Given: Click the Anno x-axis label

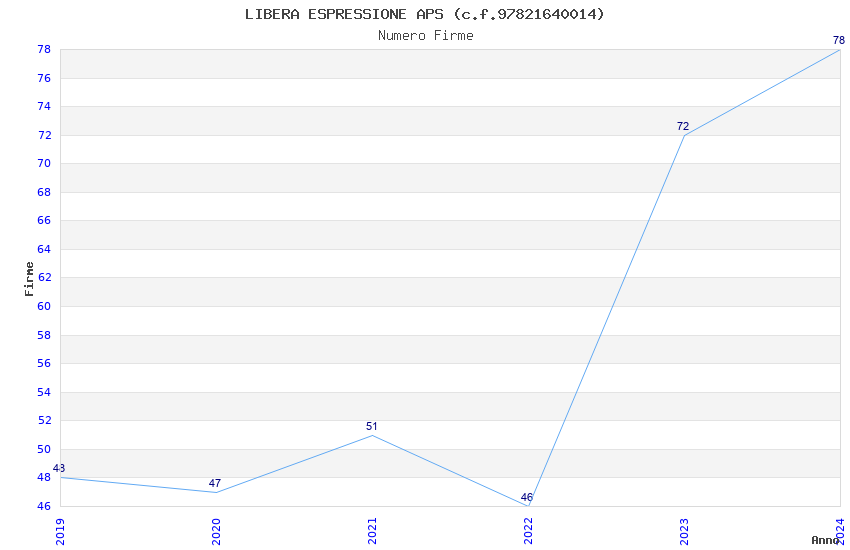Looking at the screenshot, I should 825,540.
